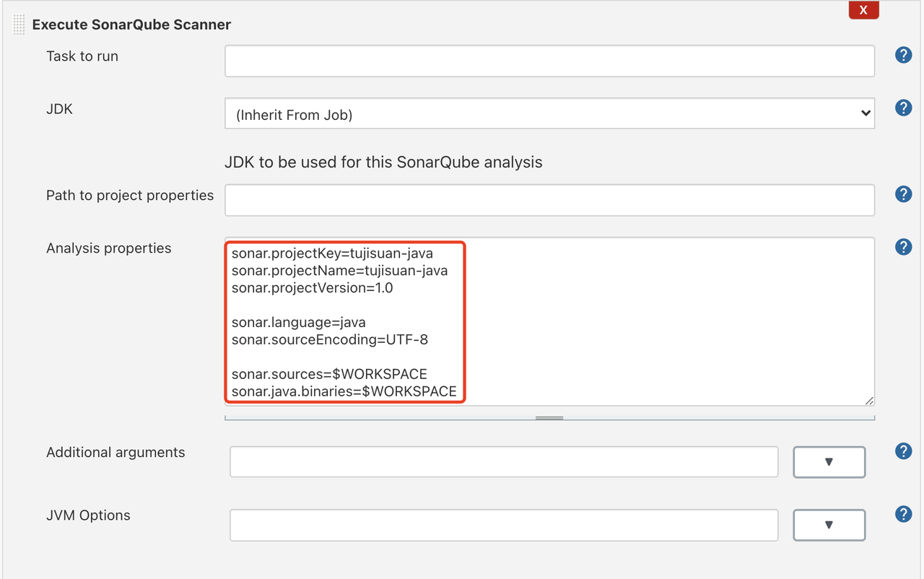The width and height of the screenshot is (924, 579).
Task: Click the textarea resize bar below Analysis properties
Action: click(549, 417)
